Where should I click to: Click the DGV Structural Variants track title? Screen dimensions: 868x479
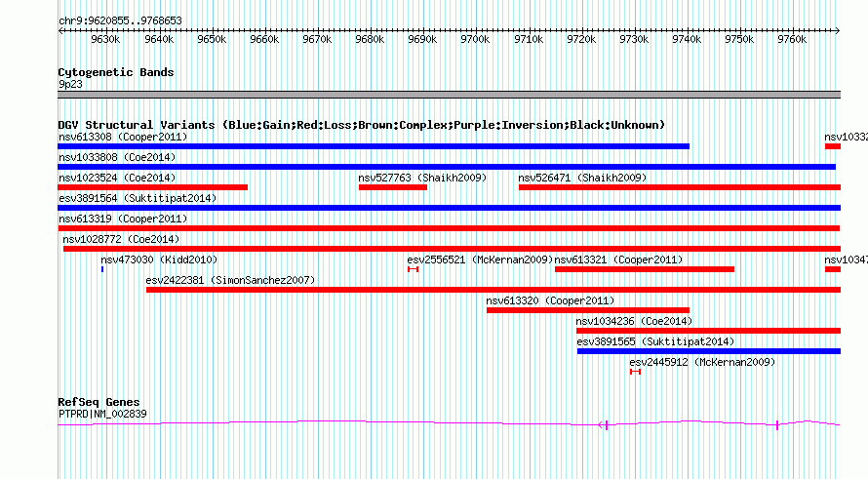(362, 125)
